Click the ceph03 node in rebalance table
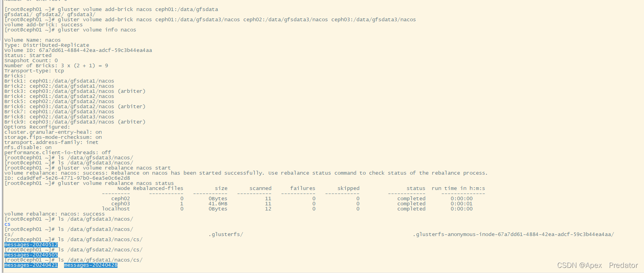The height and width of the screenshot is (273, 644). pyautogui.click(x=121, y=204)
